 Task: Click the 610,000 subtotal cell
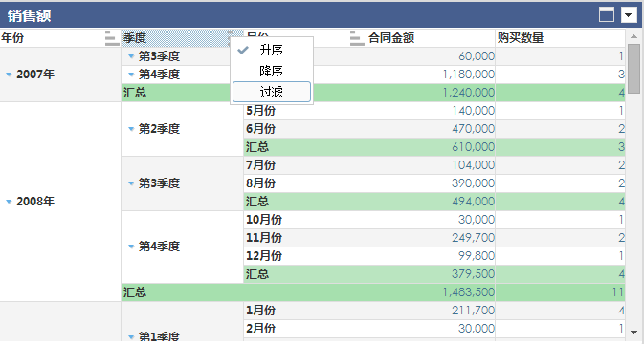click(431, 147)
